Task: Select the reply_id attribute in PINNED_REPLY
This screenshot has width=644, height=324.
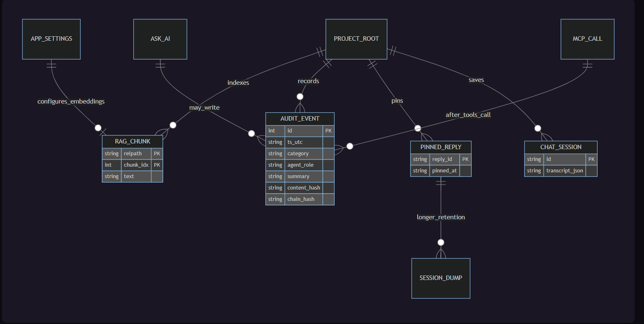Action: click(445, 159)
